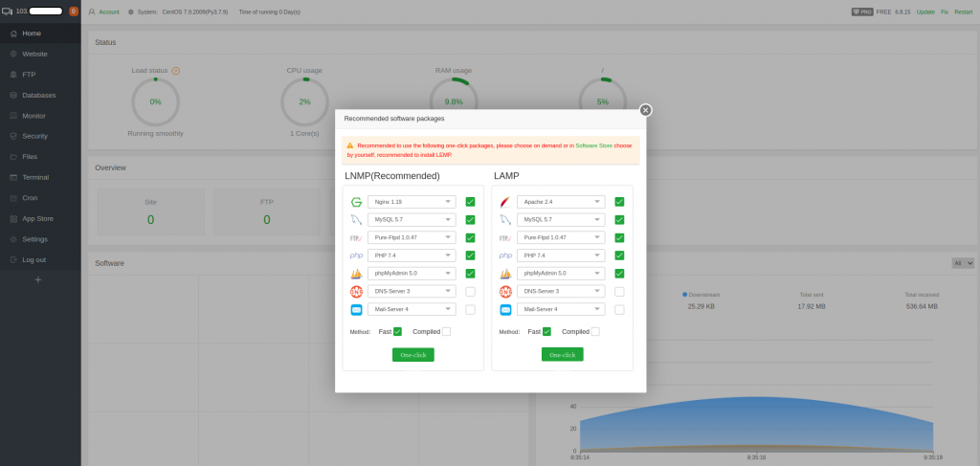Open LNMP MySQL 5.7 version dropdown
Screen dimensions: 980x466
click(412, 220)
